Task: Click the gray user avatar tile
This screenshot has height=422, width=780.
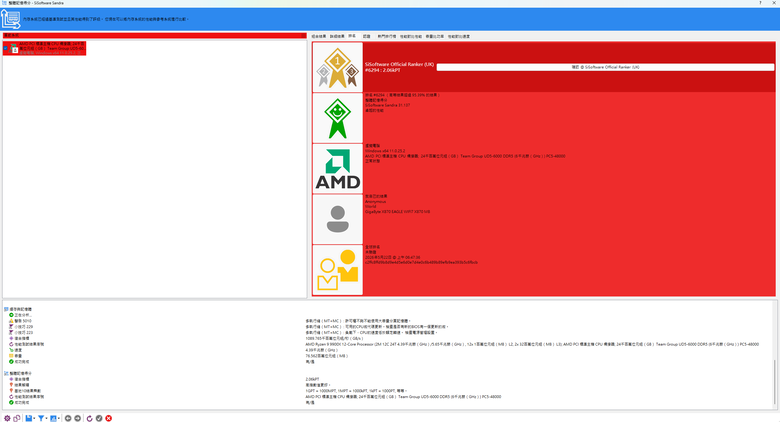Action: (x=337, y=219)
